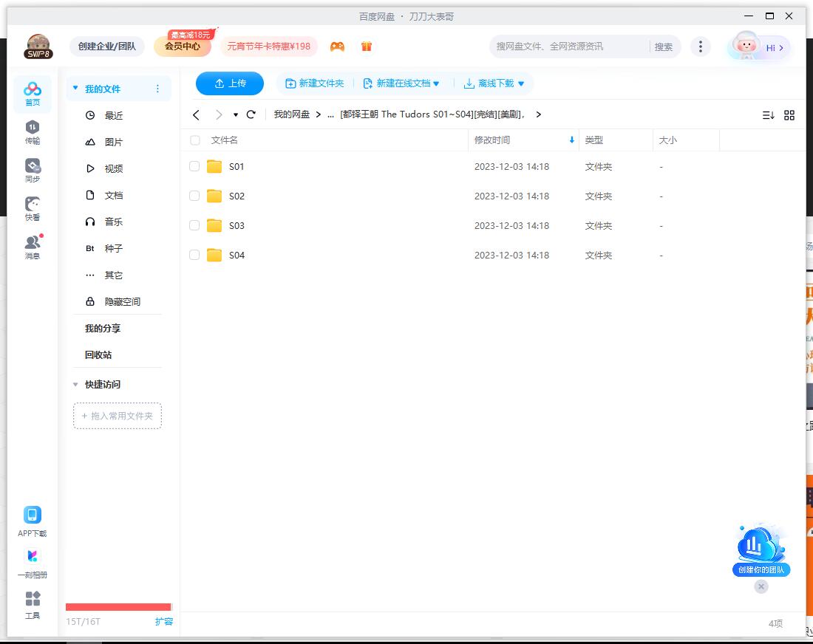The width and height of the screenshot is (813, 644).
Task: Open 扩容 storage expansion link
Action: [163, 622]
